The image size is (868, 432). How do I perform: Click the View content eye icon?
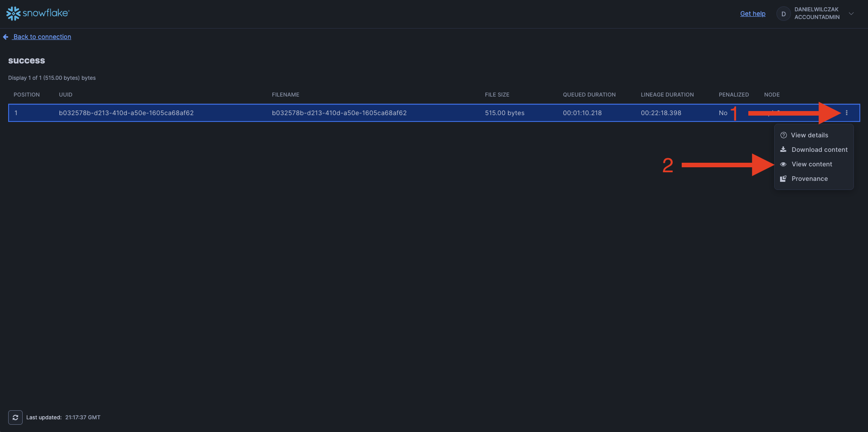pyautogui.click(x=783, y=164)
